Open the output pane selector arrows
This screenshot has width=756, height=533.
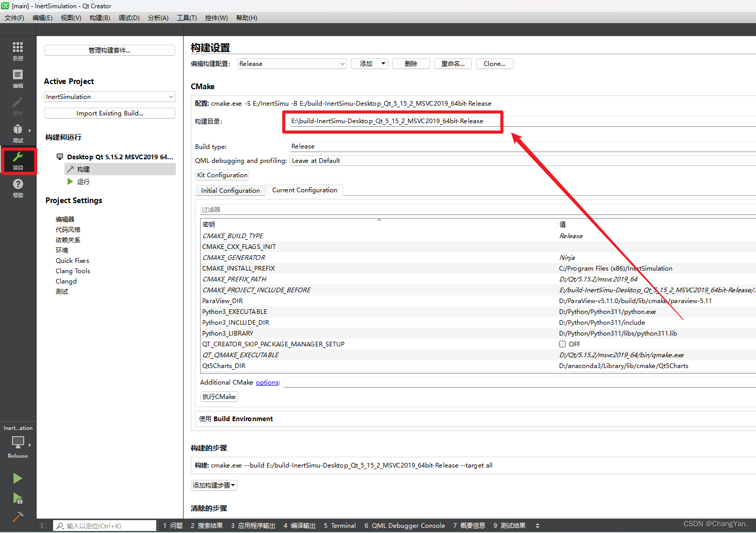pyautogui.click(x=537, y=526)
